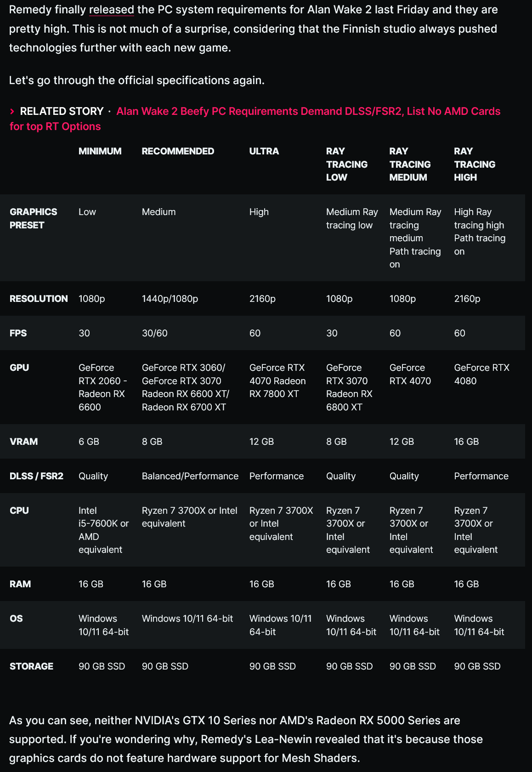The image size is (532, 772).
Task: Click the GeForce RTX 4080 cell
Action: point(481,374)
